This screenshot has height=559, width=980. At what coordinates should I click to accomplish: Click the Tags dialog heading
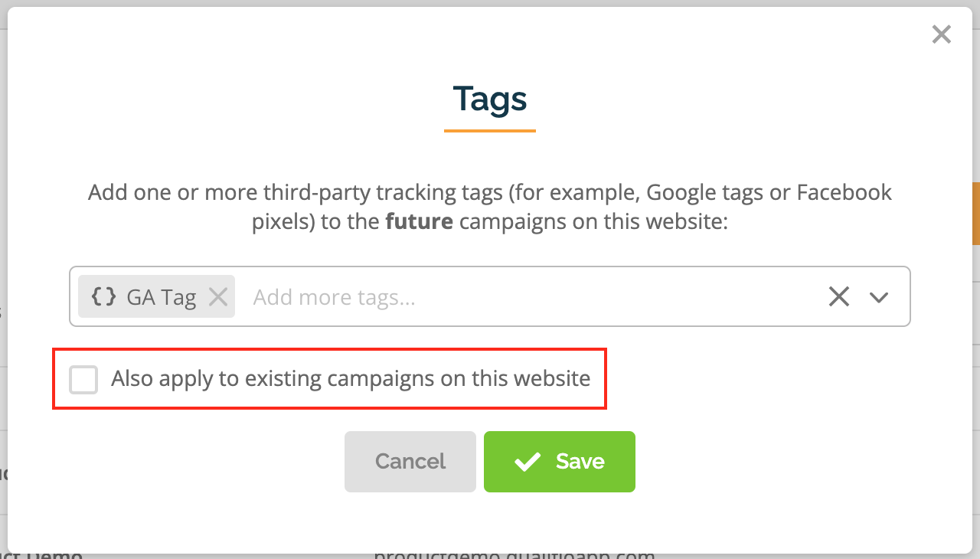[x=490, y=99]
